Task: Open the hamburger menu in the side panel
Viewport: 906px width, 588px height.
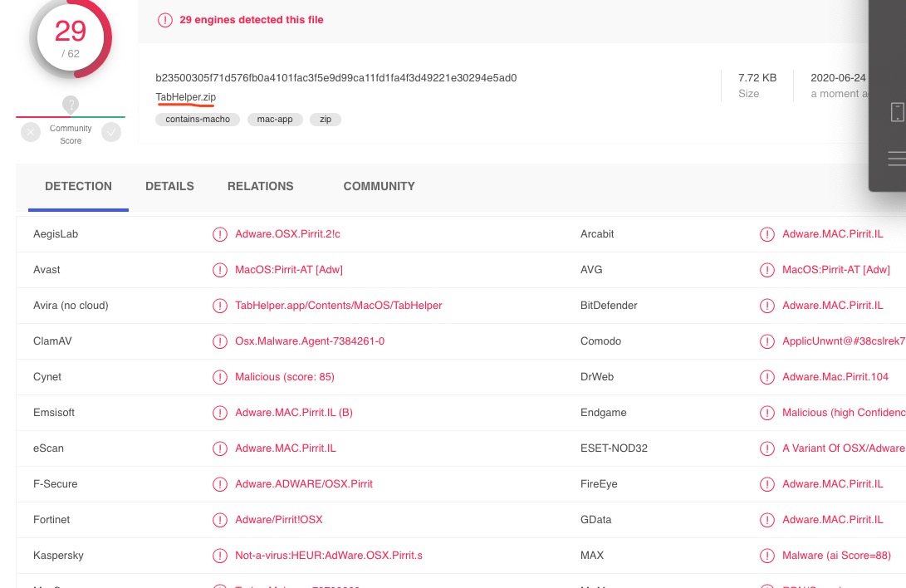Action: pos(897,159)
